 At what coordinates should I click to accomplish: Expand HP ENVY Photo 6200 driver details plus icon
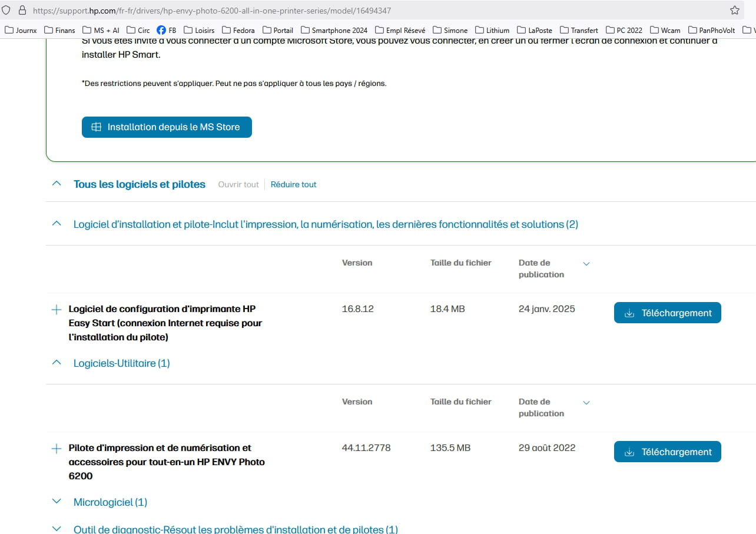pos(57,449)
